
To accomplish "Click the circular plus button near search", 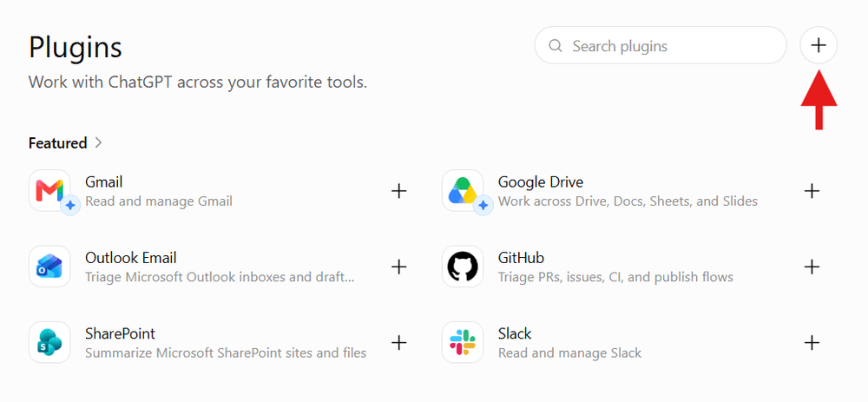I will click(819, 45).
